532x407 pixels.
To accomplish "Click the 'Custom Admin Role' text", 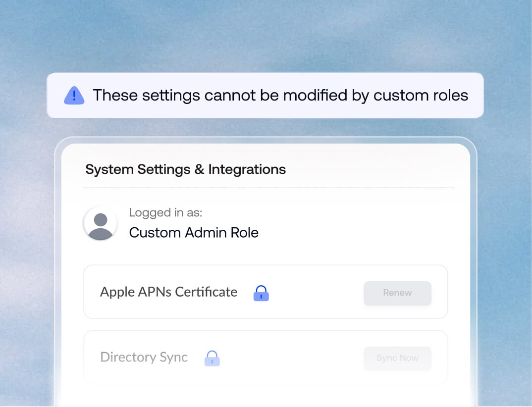I will (x=194, y=233).
